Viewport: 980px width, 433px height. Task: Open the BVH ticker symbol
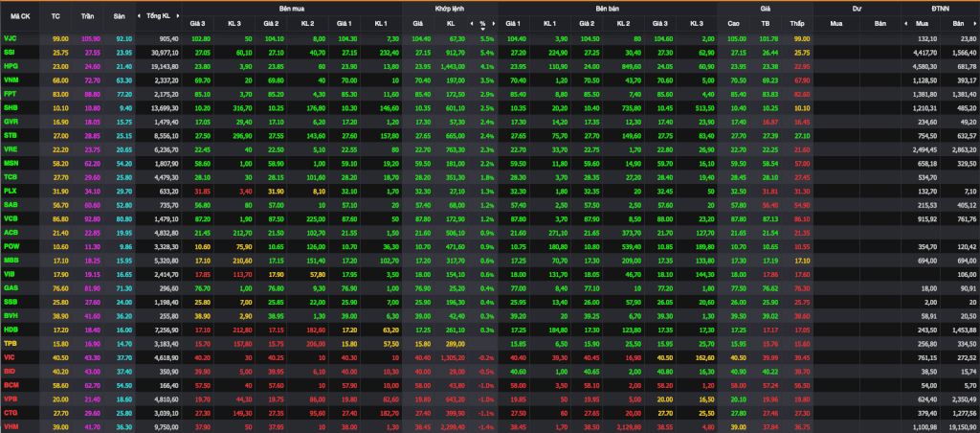coord(11,313)
